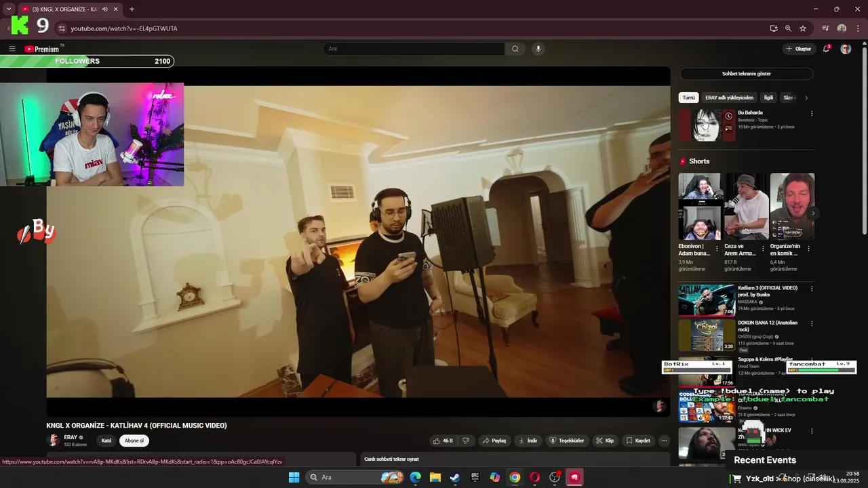Open a new browser tab
868x488 pixels.
point(132,9)
